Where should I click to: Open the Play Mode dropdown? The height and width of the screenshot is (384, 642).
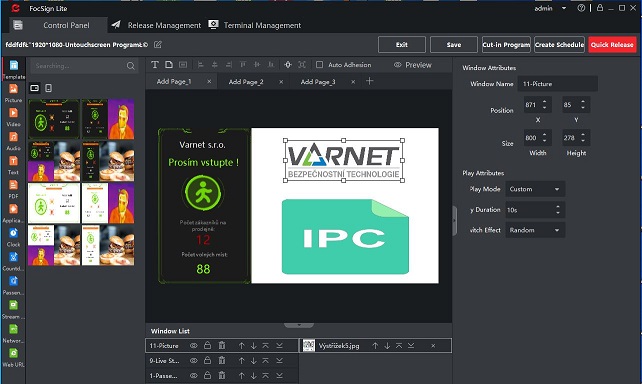(535, 189)
